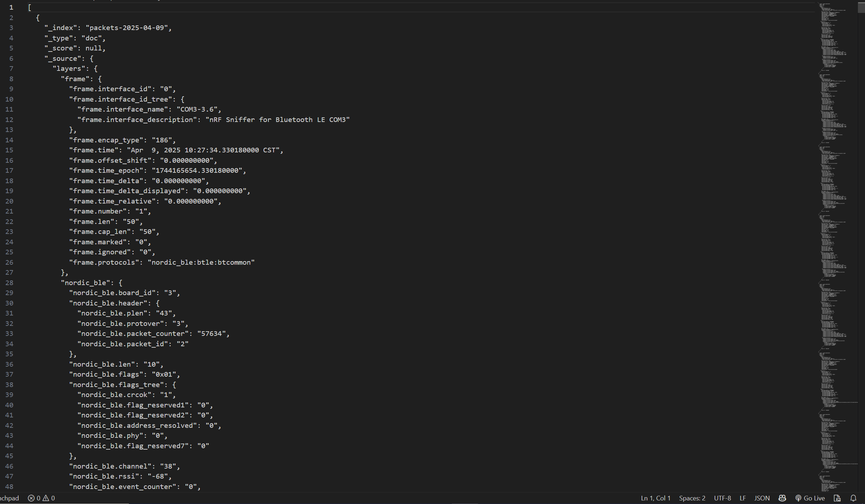
Task: Open notifications bell in status bar
Action: 853,498
